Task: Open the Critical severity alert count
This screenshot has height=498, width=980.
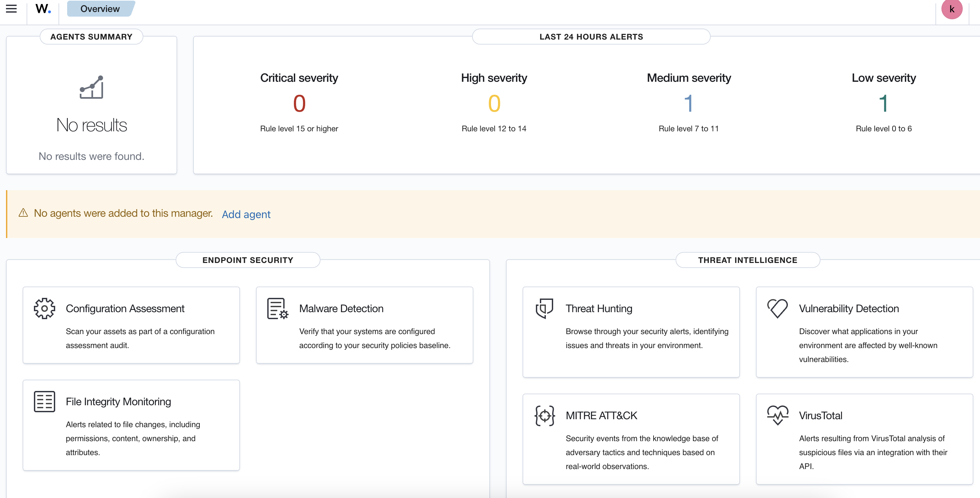Action: tap(299, 103)
